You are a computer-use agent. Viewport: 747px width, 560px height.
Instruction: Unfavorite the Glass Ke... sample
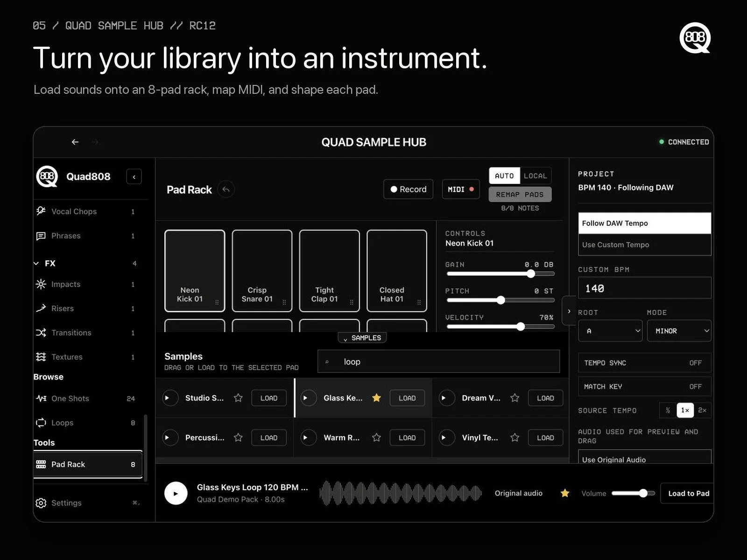[x=376, y=398]
